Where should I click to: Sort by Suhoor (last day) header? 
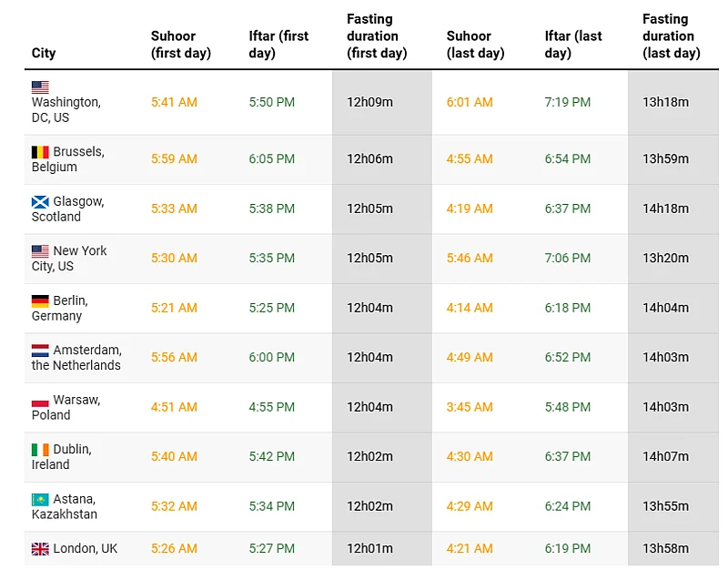point(475,45)
